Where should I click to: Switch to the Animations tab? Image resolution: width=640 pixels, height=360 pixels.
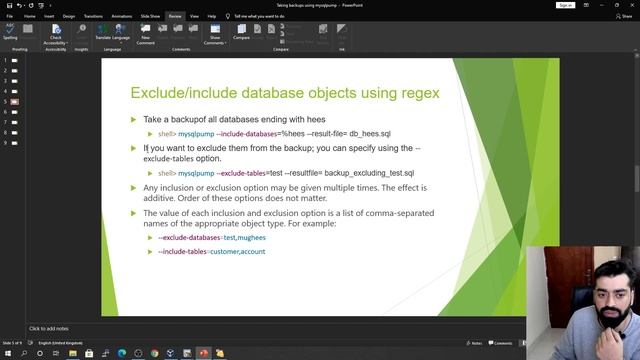122,16
